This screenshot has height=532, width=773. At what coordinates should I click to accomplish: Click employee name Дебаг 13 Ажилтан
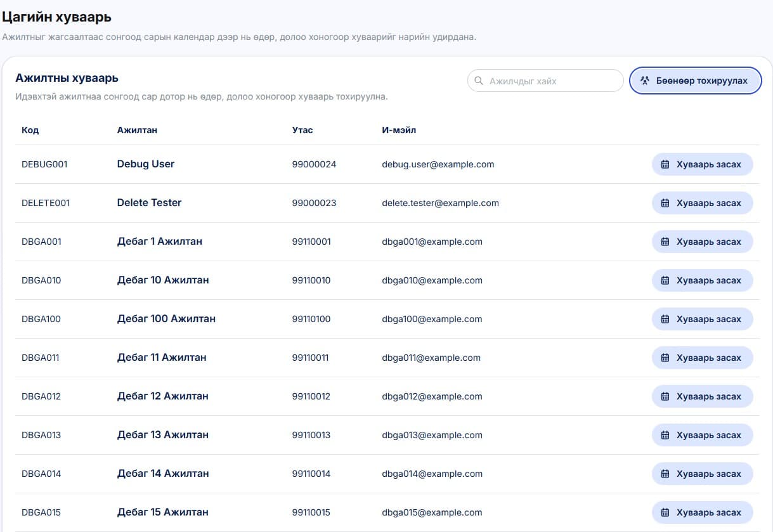pyautogui.click(x=163, y=435)
